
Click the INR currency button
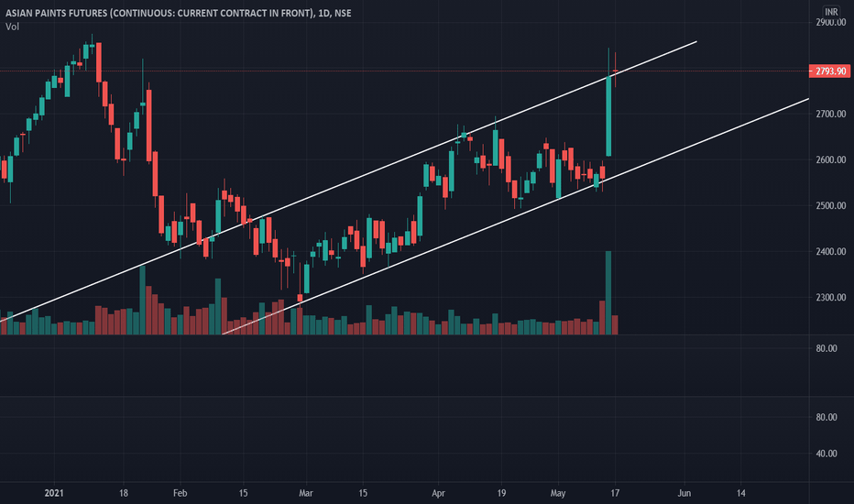coord(830,11)
